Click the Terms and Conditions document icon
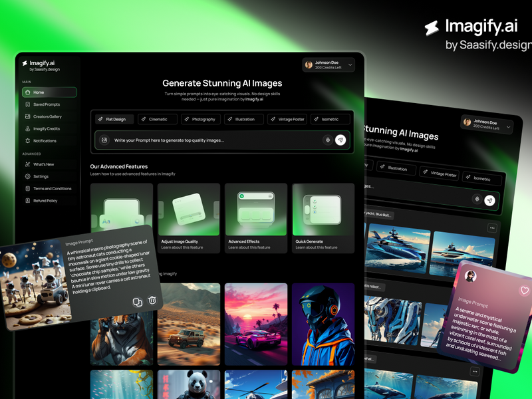This screenshot has height=399, width=532. click(x=28, y=189)
